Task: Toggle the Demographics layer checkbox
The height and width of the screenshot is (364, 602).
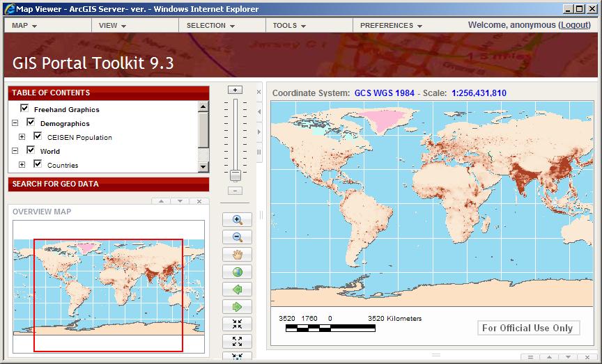Action: 31,122
